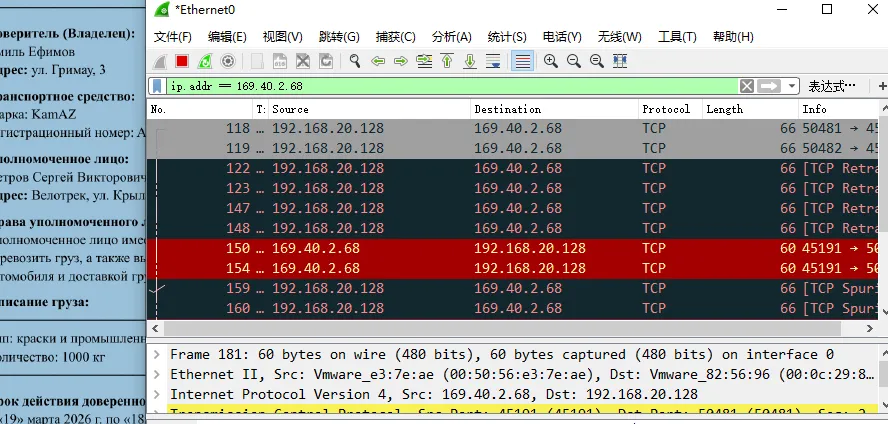Go back in packet history
This screenshot has height=424, width=888.
(378, 61)
